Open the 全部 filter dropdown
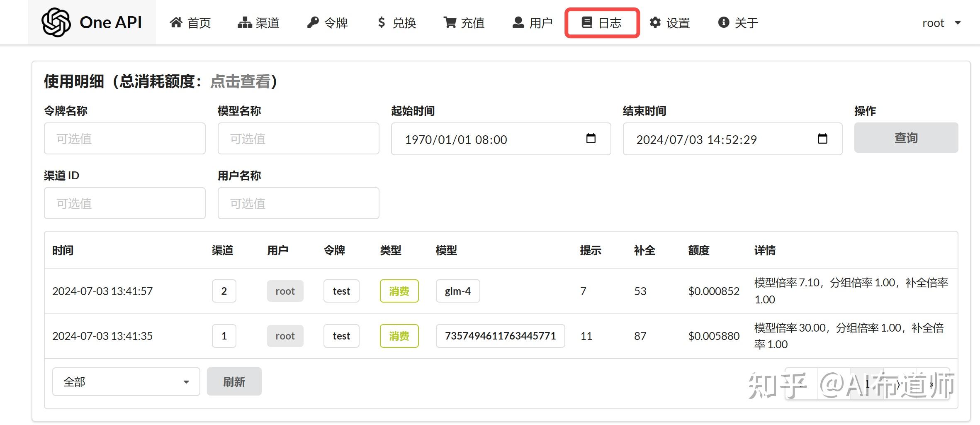Screen dimensions: 980x425 point(125,381)
